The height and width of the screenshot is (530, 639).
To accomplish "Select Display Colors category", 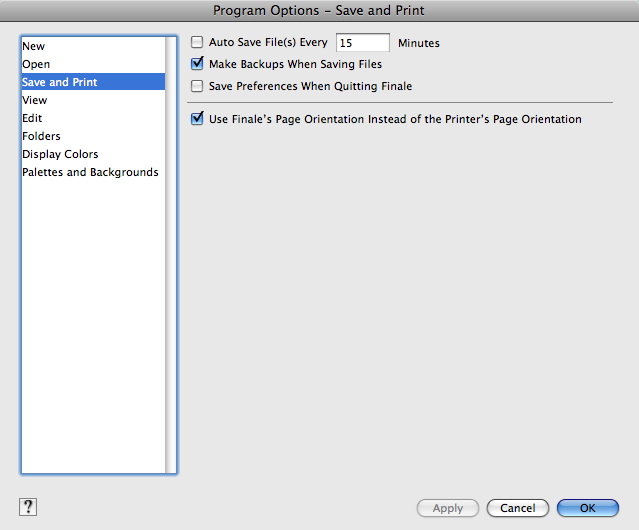I will tap(93, 154).
